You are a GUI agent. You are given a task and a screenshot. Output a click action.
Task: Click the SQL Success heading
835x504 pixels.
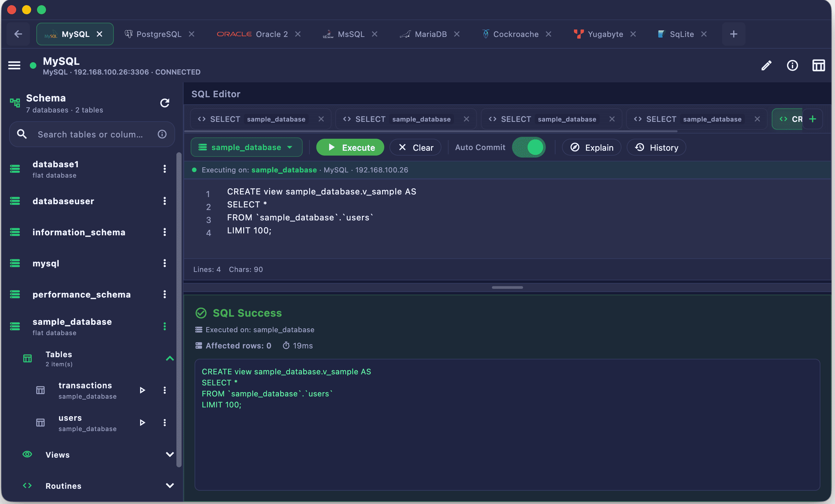click(247, 313)
